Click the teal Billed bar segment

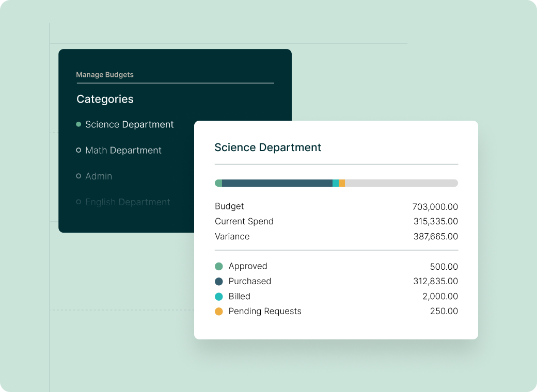point(336,183)
